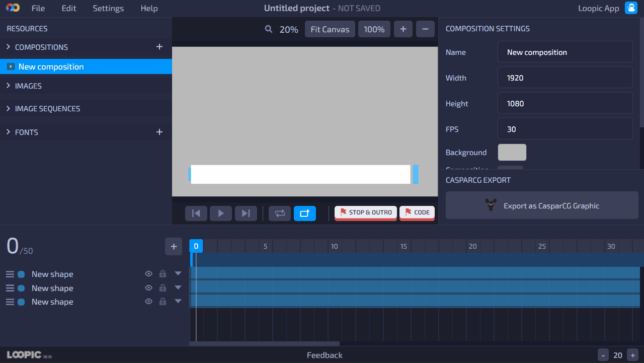This screenshot has height=363, width=644.
Task: Open the Feedback link
Action: click(325, 355)
